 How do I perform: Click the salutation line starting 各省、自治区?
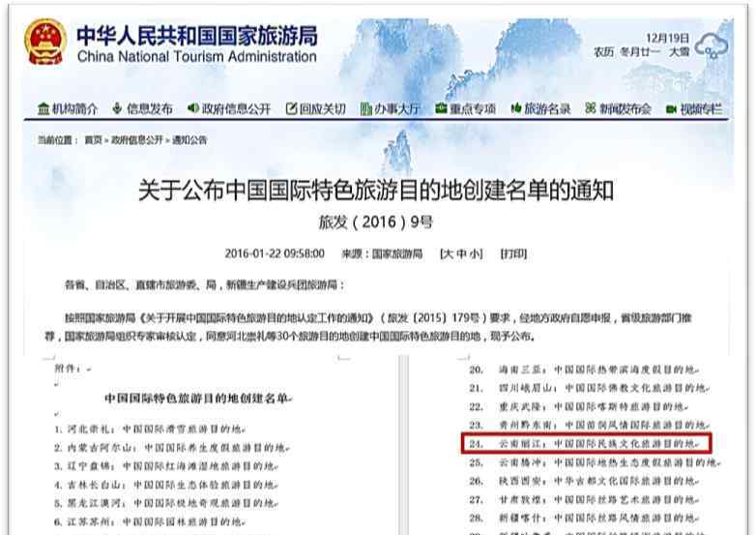point(204,285)
